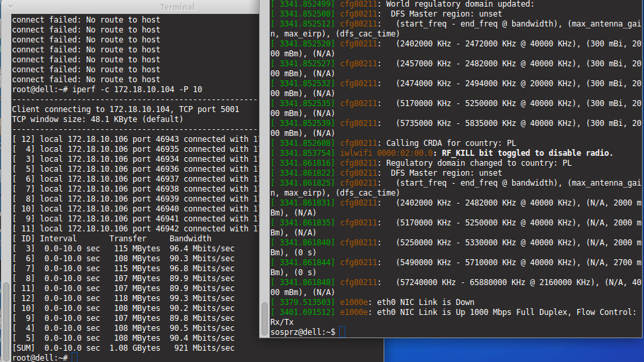The width and height of the screenshot is (644, 362).
Task: Click the 3341.852508 'DFS Master region: unset' line
Action: point(386,14)
